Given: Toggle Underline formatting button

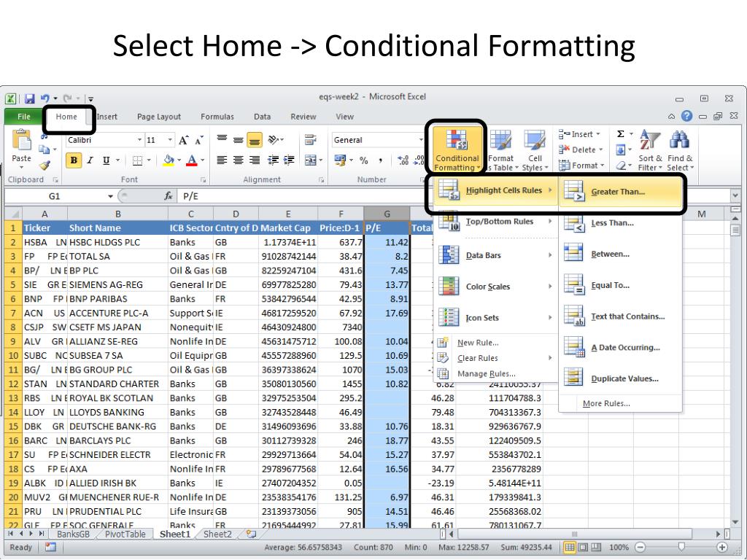Looking at the screenshot, I should 106,160.
